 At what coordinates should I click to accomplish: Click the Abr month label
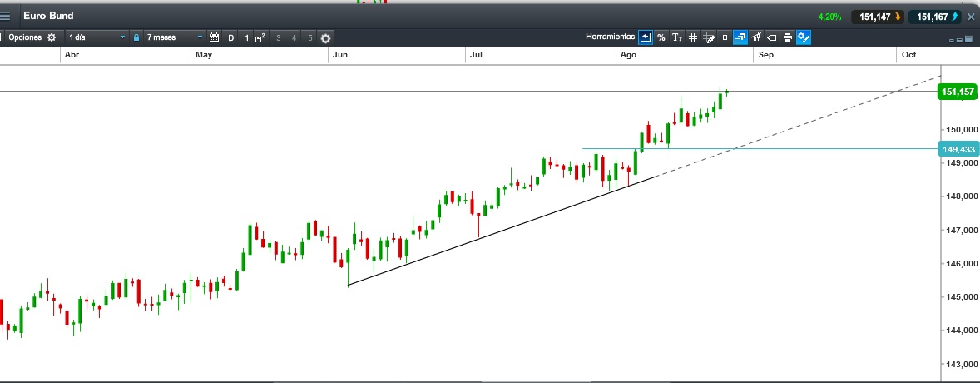coord(72,55)
